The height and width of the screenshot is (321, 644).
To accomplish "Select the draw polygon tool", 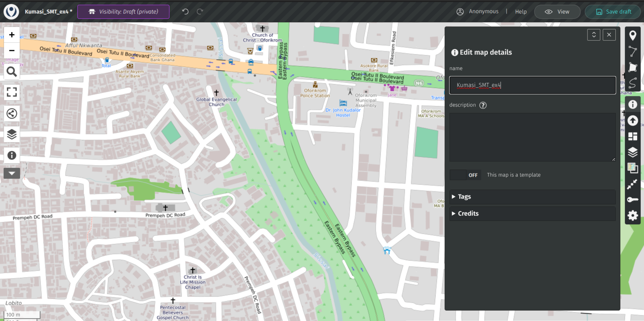I will pos(633,67).
